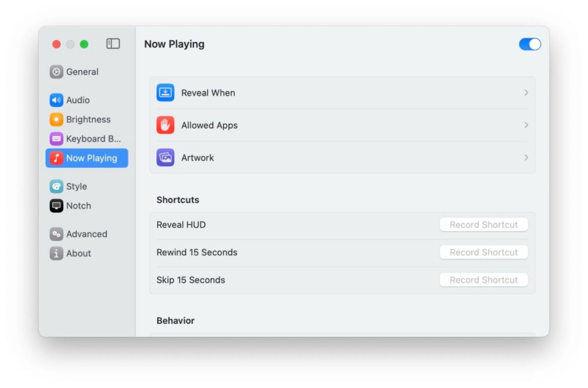Select the General gear icon
Screen dimensions: 588x388
pyautogui.click(x=56, y=71)
